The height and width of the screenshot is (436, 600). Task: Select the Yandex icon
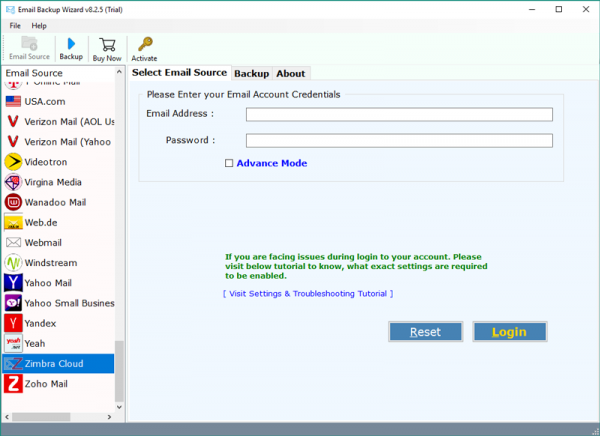tap(13, 323)
